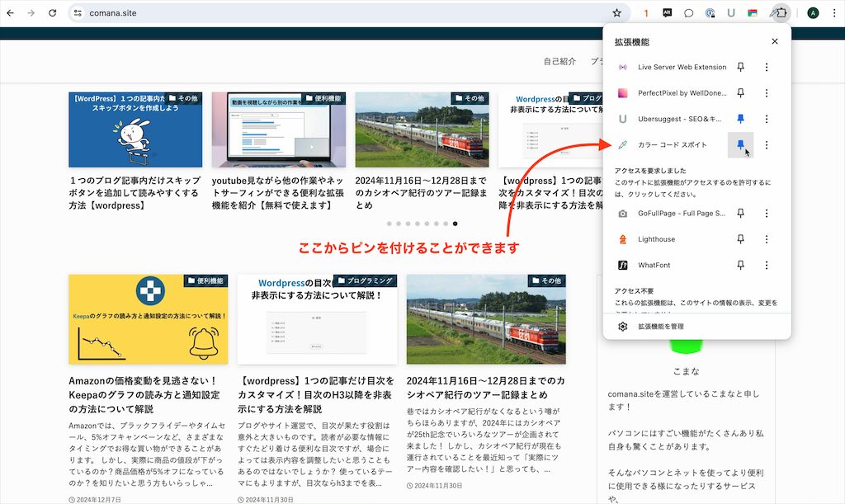Open the Chrome profile avatar A
845x504 pixels.
(813, 13)
